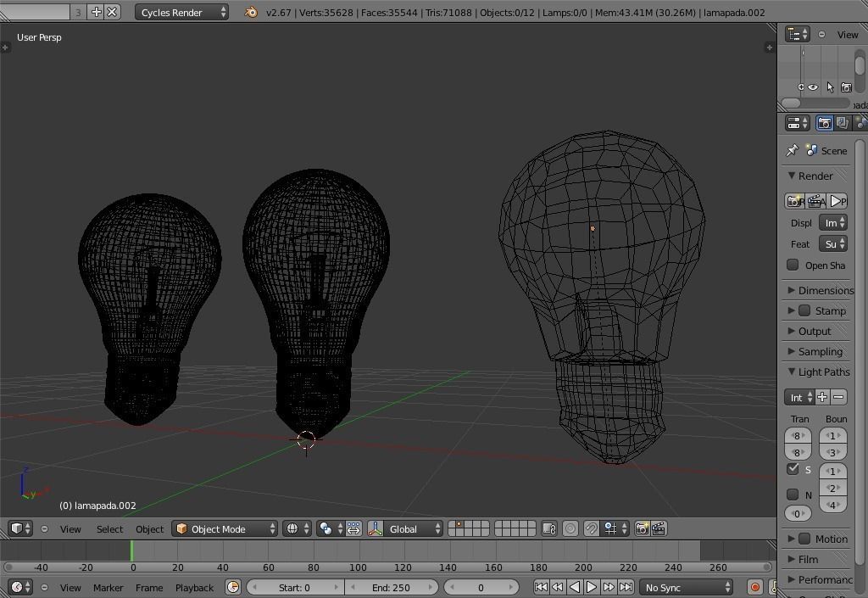The image size is (868, 598).
Task: Click the End: 250 frame field
Action: [392, 587]
